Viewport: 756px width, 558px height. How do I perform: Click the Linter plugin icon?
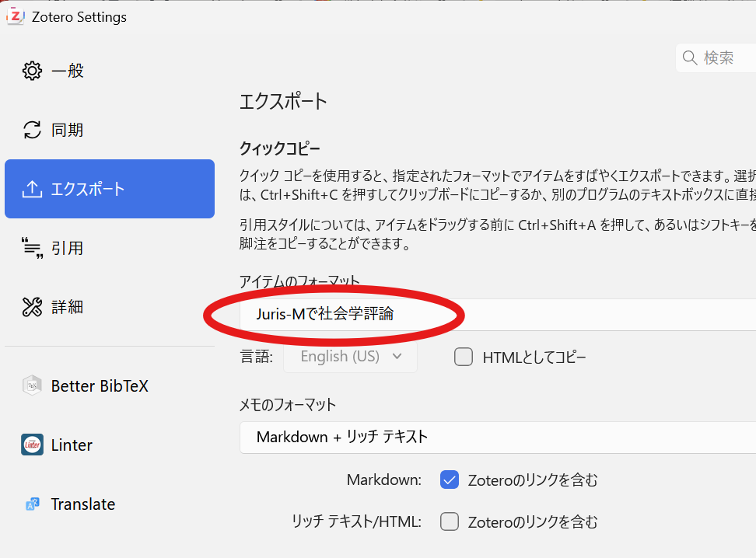click(x=33, y=445)
